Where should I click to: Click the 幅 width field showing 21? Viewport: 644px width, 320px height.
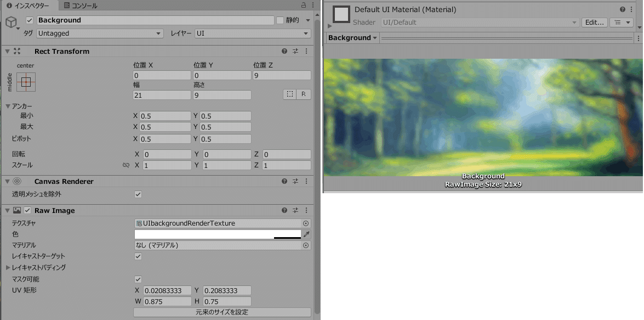coord(162,95)
